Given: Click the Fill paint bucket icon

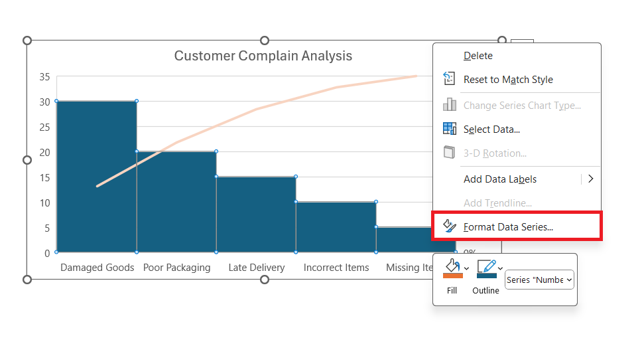Looking at the screenshot, I should point(452,266).
